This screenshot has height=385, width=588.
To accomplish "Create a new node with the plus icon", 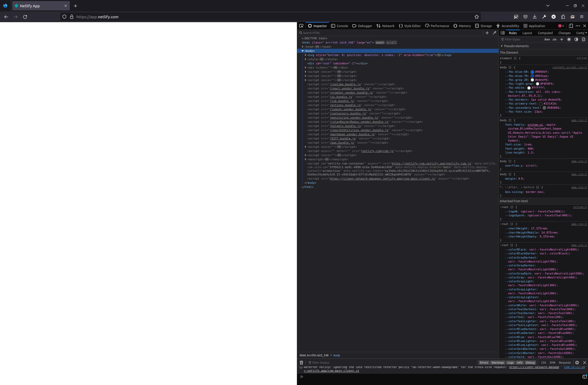I will [487, 33].
